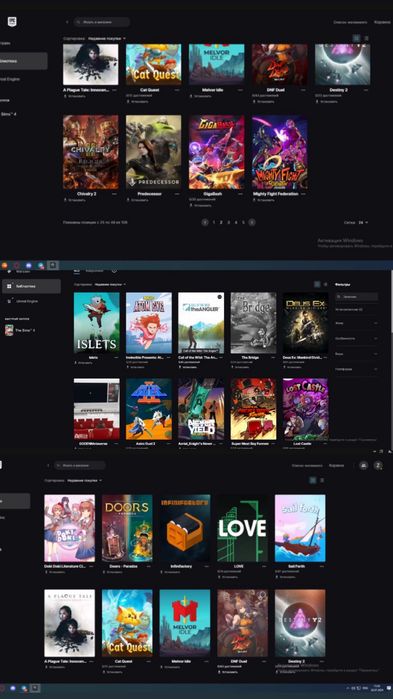Open three-dot menu for Deus Ex
This screenshot has height=699, width=393.
325,358
